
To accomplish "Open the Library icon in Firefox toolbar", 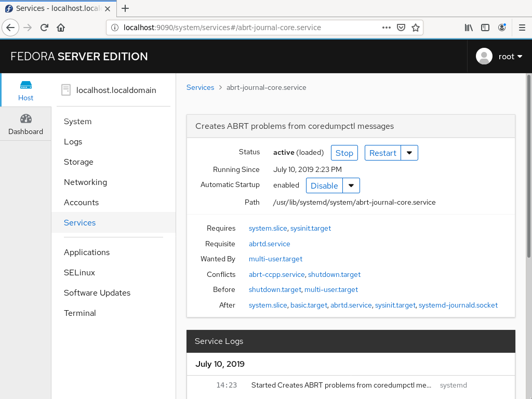I will click(x=469, y=28).
